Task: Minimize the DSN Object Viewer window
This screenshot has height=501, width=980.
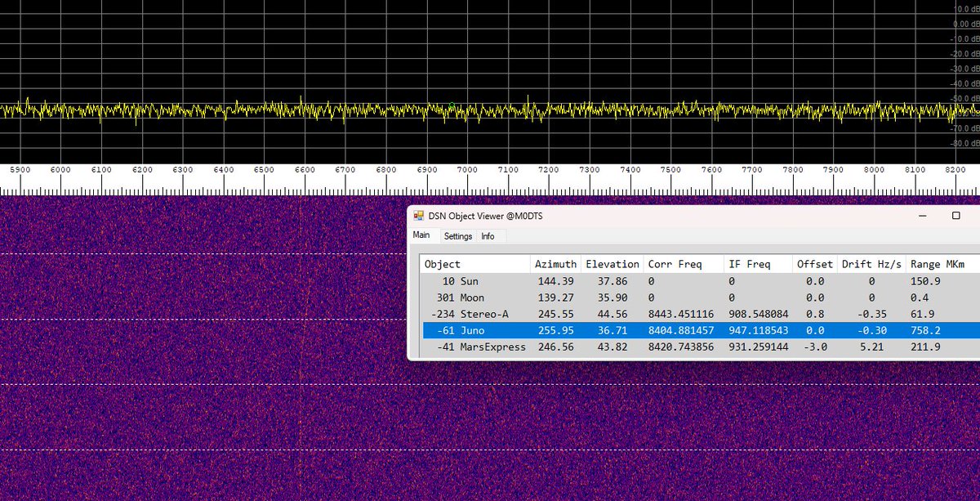Action: click(x=922, y=216)
